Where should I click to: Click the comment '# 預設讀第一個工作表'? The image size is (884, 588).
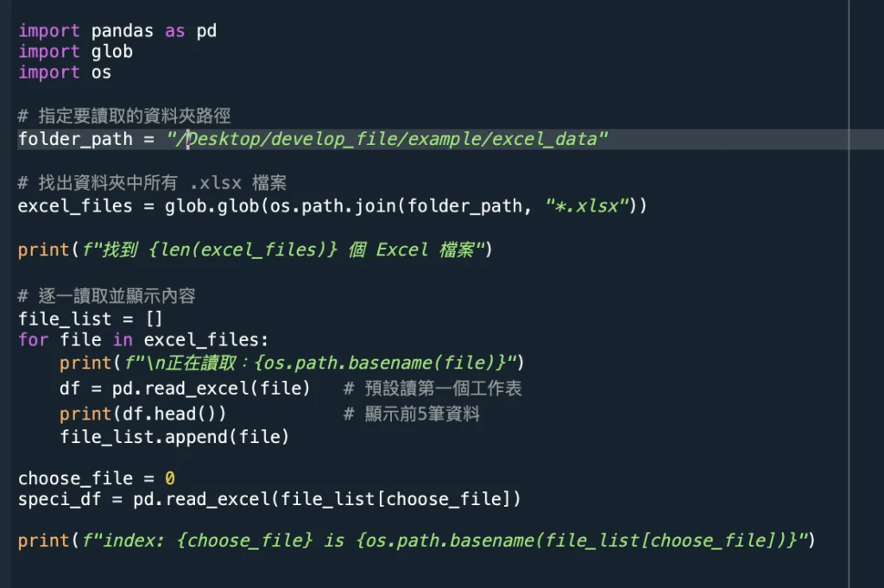[433, 389]
